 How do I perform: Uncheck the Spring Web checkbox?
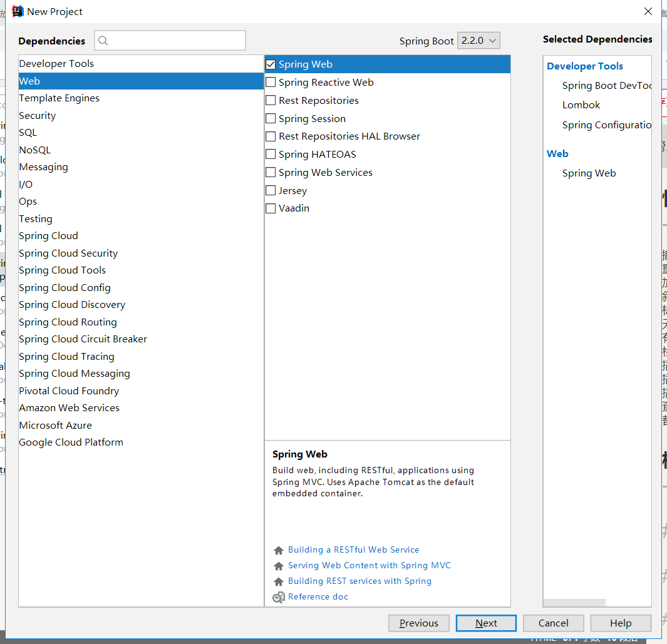pos(271,64)
